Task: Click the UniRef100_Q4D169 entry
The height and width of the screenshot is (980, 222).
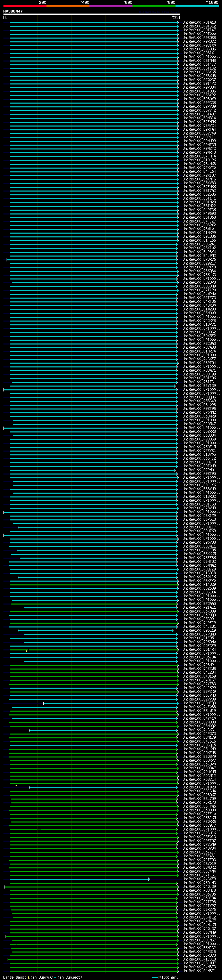Action: click(199, 677)
